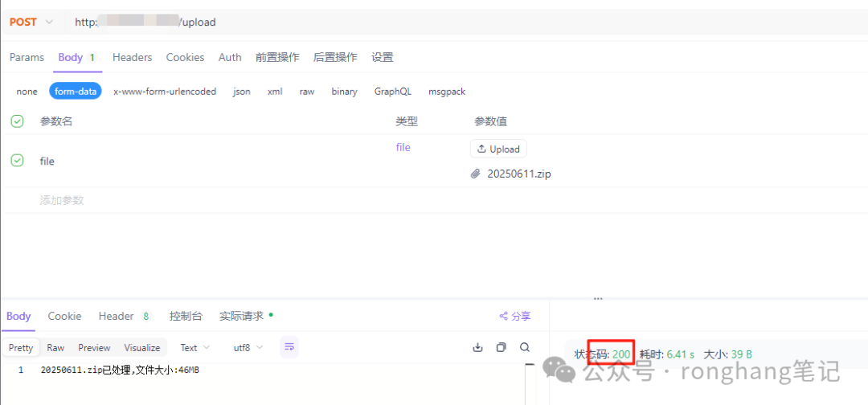This screenshot has width=868, height=405.
Task: Open the utf8 encoding dropdown
Action: tap(248, 347)
